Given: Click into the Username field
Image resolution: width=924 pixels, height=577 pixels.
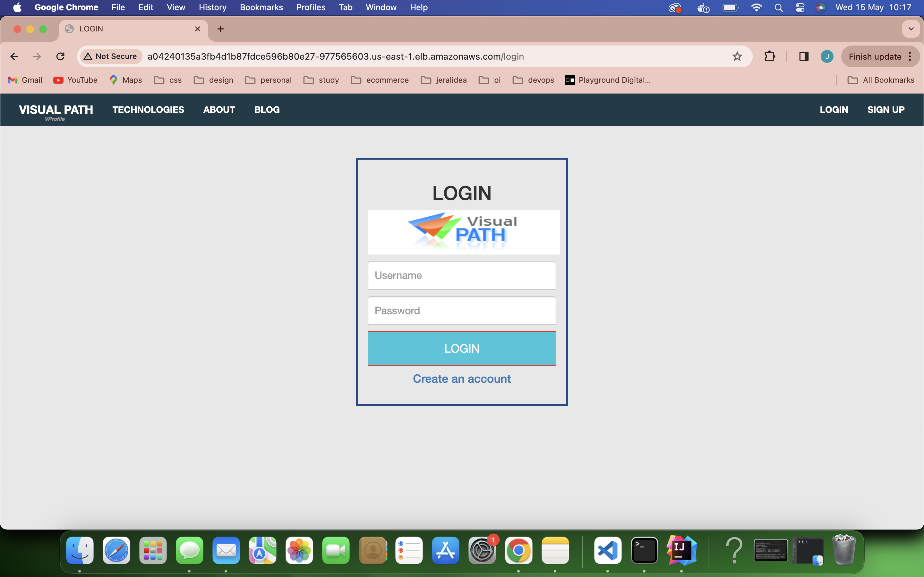Looking at the screenshot, I should coord(462,275).
